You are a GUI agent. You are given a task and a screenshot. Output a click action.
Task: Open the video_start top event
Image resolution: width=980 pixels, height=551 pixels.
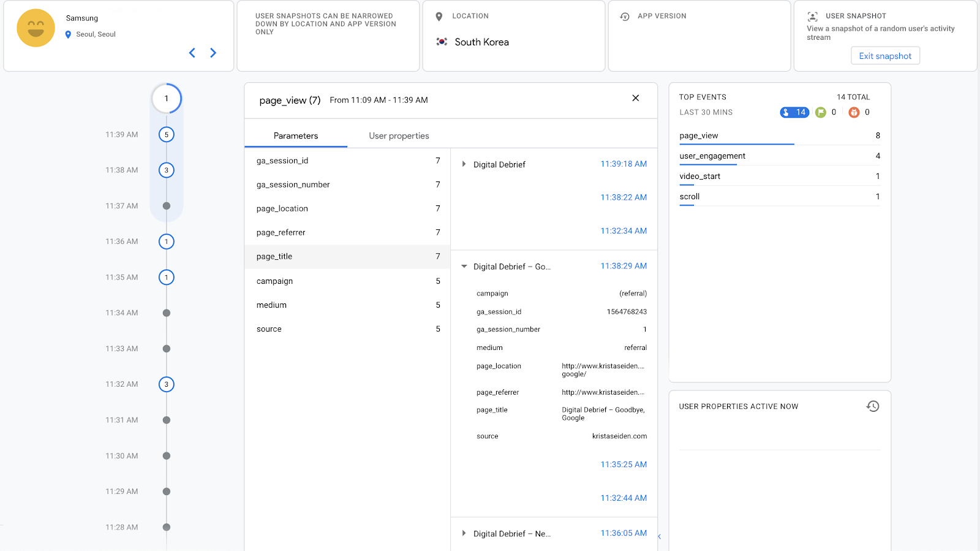tap(699, 177)
